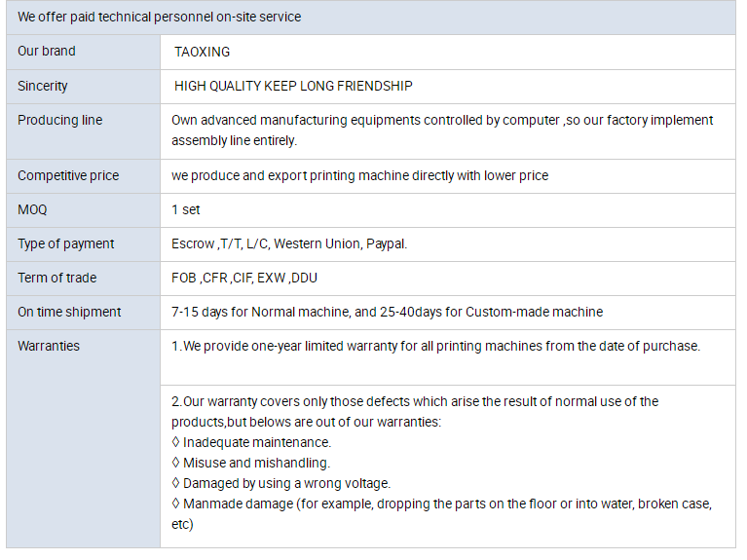Click the Escrow, T/T, L/C payment text
This screenshot has width=747, height=560.
click(289, 243)
